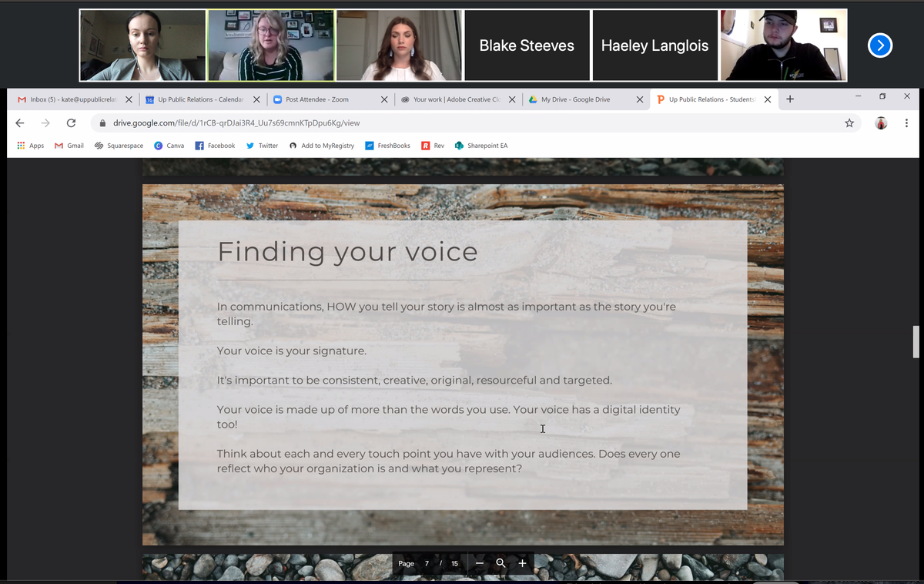Open the Facebook bookmark
This screenshot has width=924, height=584.
tap(215, 146)
